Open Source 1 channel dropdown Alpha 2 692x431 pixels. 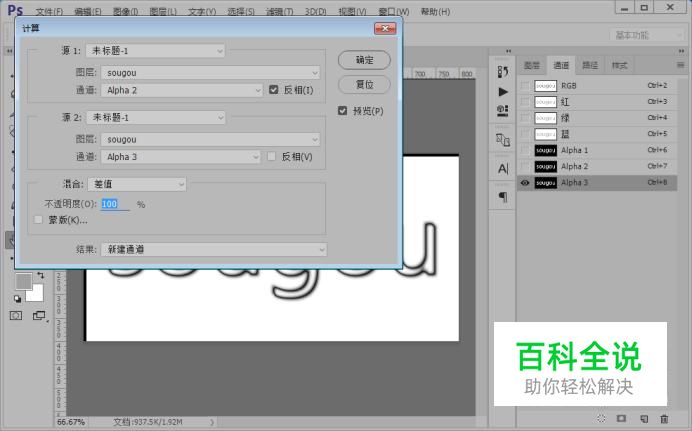pos(182,90)
